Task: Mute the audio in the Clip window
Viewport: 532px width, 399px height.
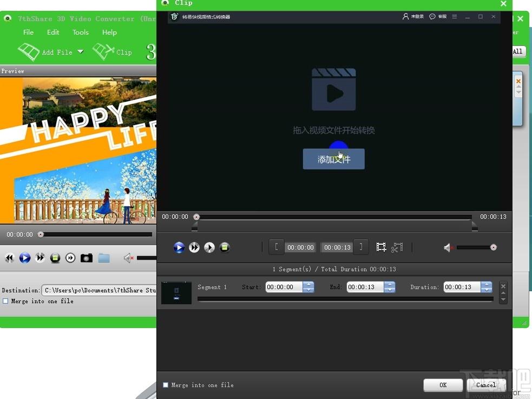Action: coord(448,247)
